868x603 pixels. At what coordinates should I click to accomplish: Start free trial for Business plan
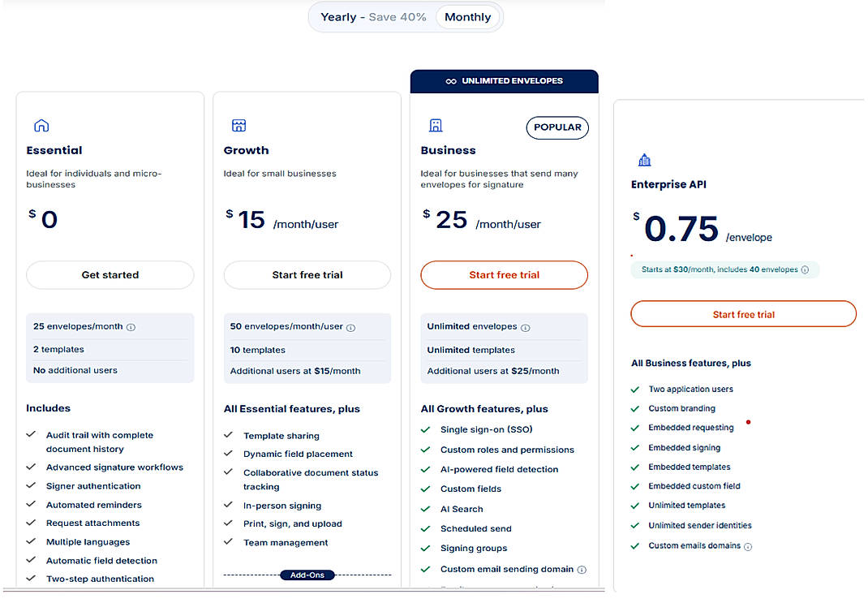tap(504, 275)
